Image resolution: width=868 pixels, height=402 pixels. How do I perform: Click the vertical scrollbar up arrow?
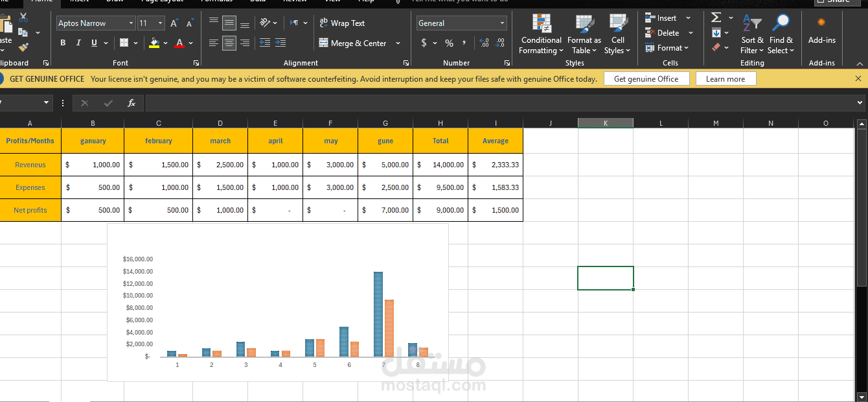(x=861, y=124)
